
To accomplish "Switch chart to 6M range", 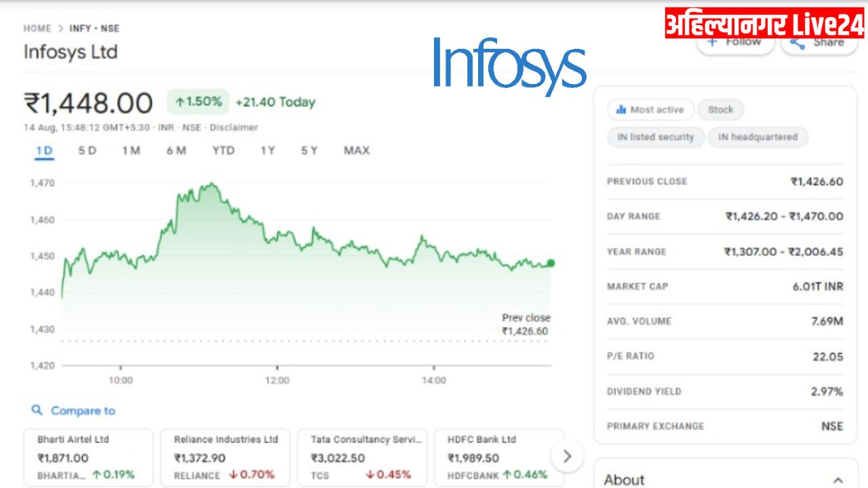I will coord(176,150).
